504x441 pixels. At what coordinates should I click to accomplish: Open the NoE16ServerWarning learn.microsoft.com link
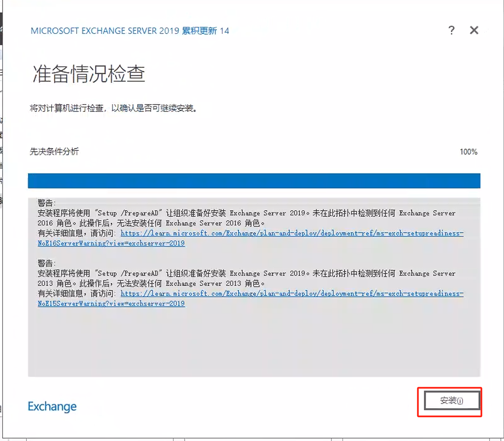coord(251,238)
